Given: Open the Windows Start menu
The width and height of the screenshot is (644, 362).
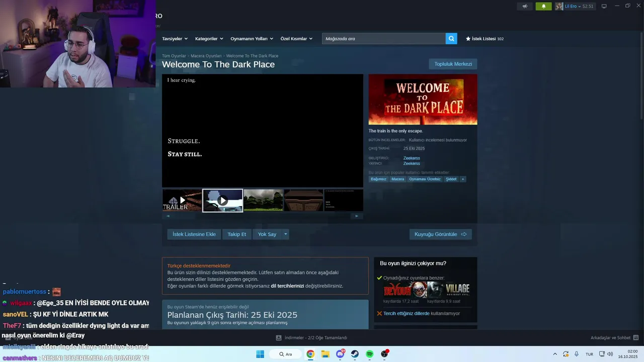Looking at the screenshot, I should [260, 354].
